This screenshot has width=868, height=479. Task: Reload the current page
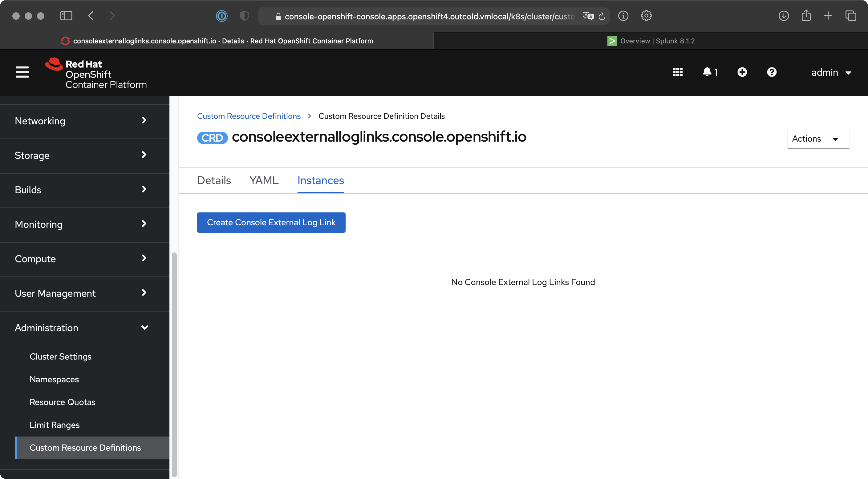tap(602, 16)
